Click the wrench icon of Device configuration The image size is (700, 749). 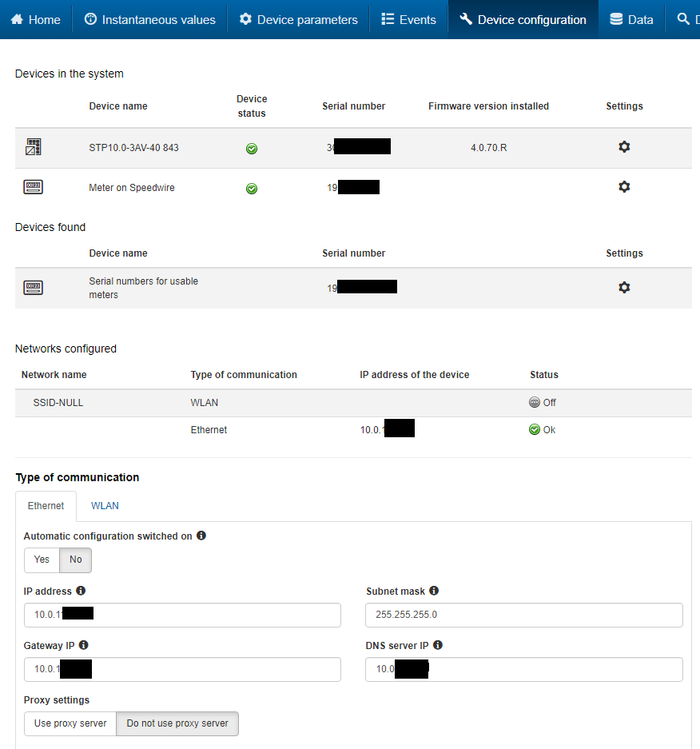[x=466, y=19]
